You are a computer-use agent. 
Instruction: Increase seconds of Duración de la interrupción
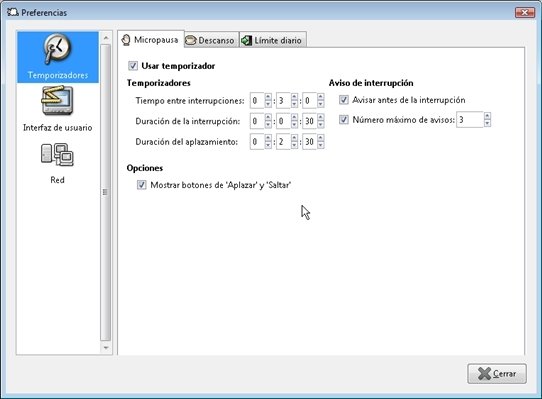(x=320, y=118)
